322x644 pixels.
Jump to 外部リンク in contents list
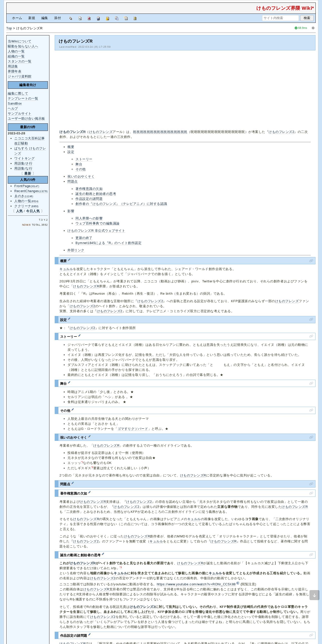coord(76,250)
